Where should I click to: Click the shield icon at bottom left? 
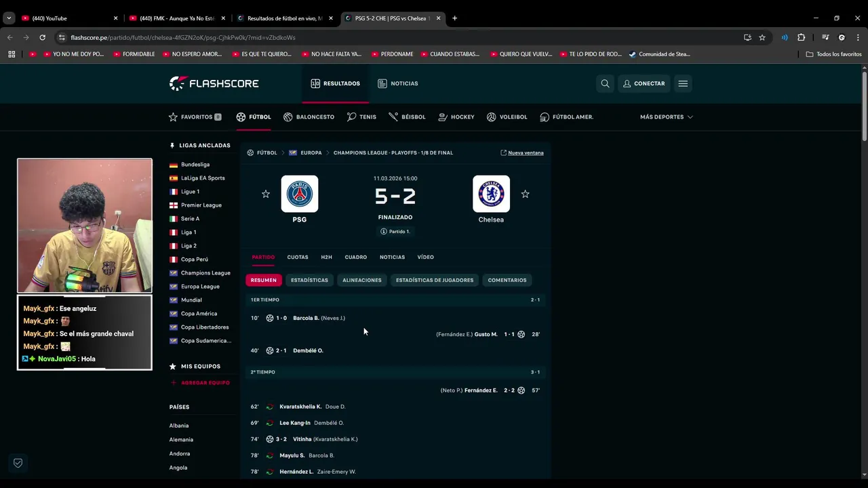point(18,463)
